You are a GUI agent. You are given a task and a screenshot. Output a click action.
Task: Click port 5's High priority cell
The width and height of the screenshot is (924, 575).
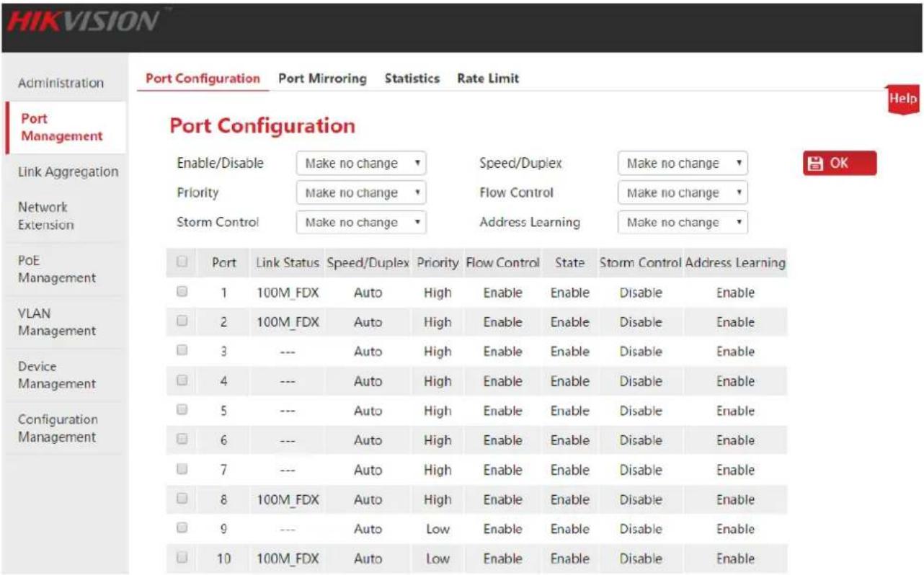coord(437,411)
